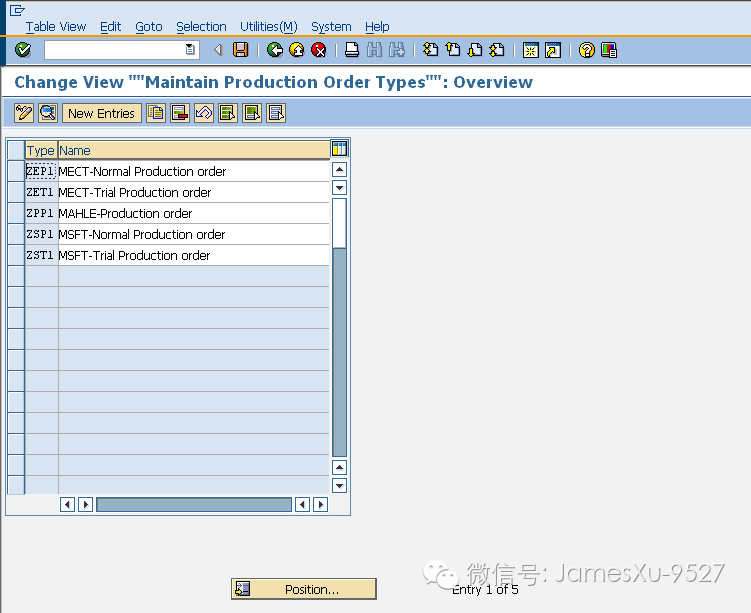Open the Table View menu
The width and height of the screenshot is (751, 613).
[x=56, y=27]
